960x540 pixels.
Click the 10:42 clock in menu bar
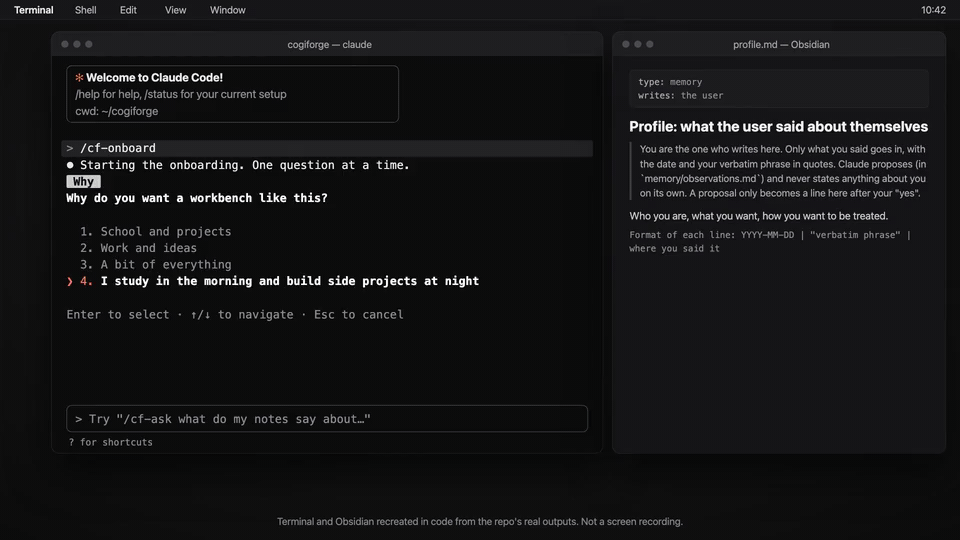(x=933, y=10)
